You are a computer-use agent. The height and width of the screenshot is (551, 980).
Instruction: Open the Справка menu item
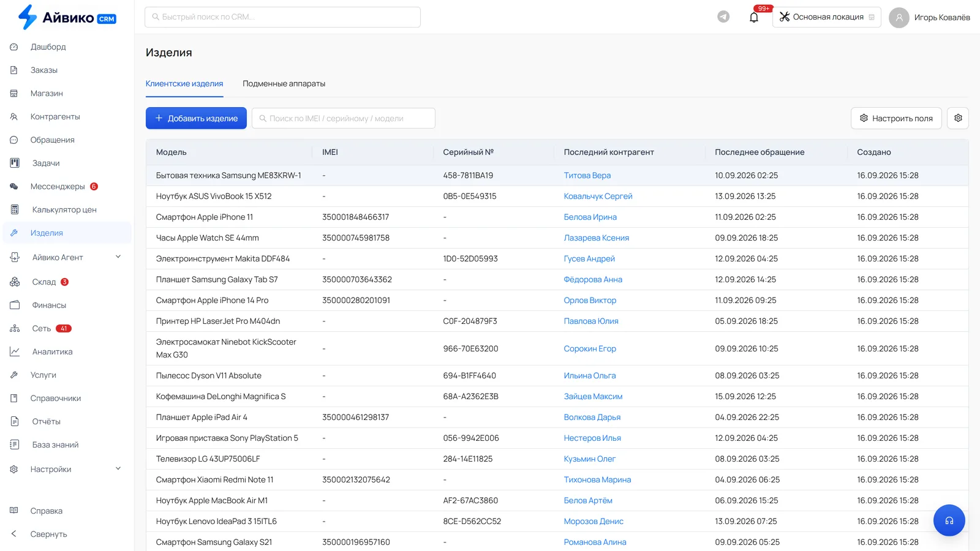(x=47, y=511)
